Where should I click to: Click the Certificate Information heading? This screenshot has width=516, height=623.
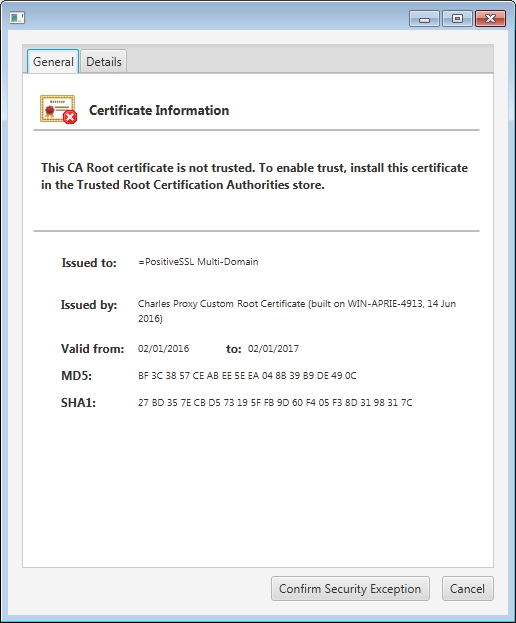click(159, 110)
